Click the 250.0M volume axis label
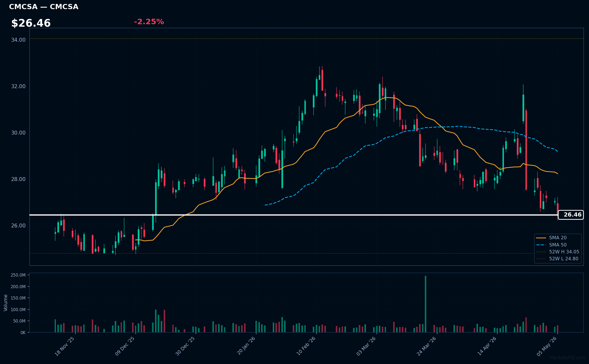Viewport: 589px width, 364px height. click(18, 275)
